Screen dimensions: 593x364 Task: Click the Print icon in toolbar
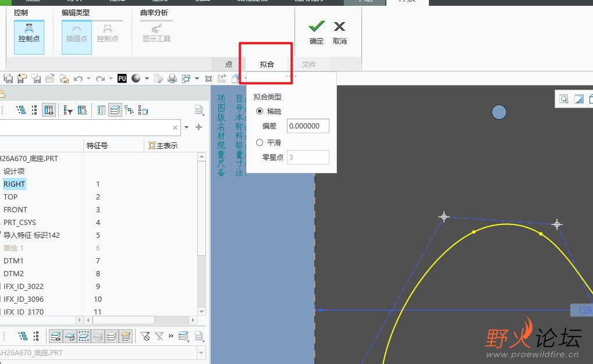click(172, 78)
